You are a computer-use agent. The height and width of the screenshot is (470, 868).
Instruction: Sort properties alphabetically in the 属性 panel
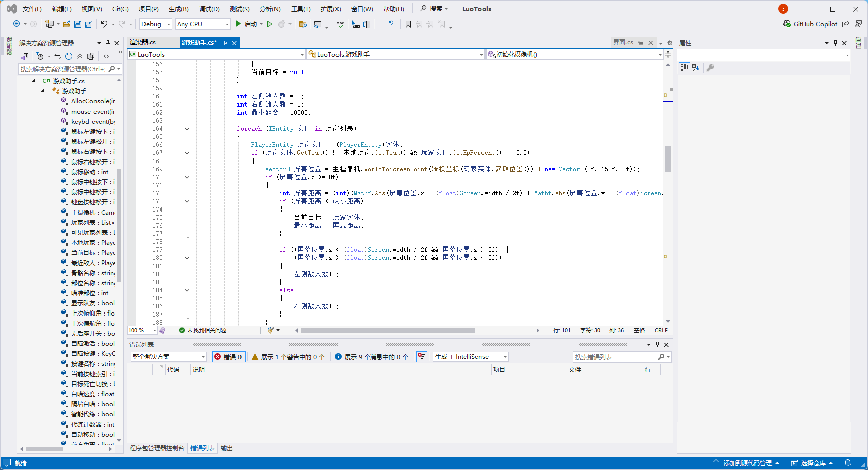point(695,67)
